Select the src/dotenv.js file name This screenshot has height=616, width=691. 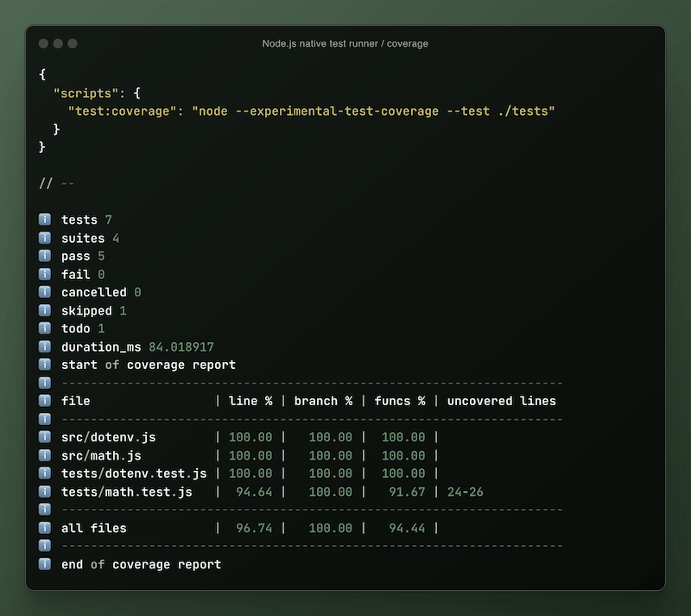(108, 437)
